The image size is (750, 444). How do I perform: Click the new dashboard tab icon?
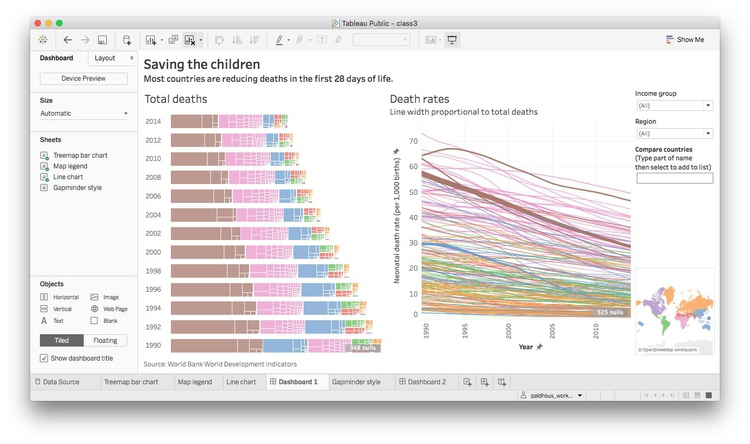pos(484,382)
